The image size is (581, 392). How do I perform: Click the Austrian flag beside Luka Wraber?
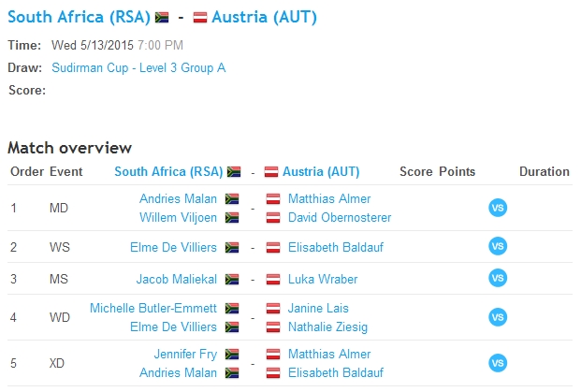tap(273, 279)
